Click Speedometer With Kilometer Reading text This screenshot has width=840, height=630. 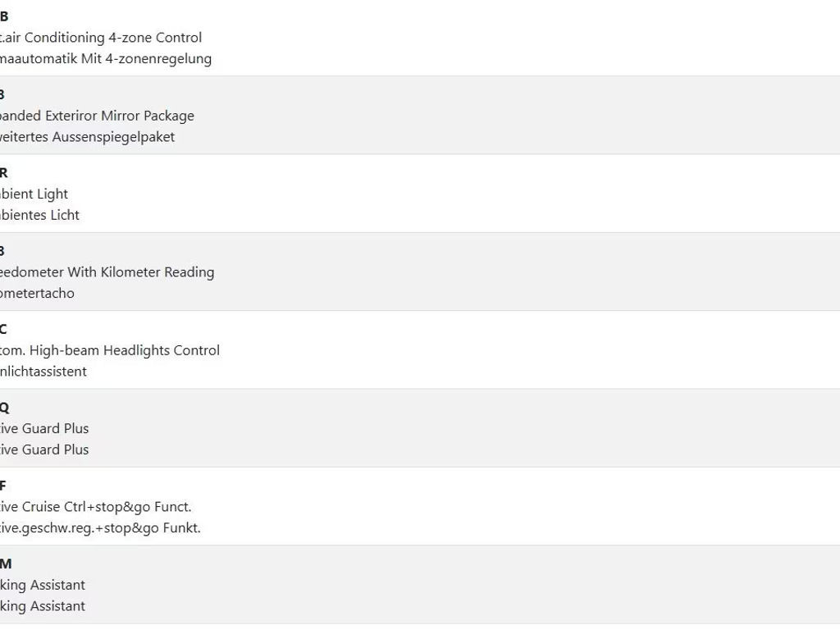tap(107, 272)
